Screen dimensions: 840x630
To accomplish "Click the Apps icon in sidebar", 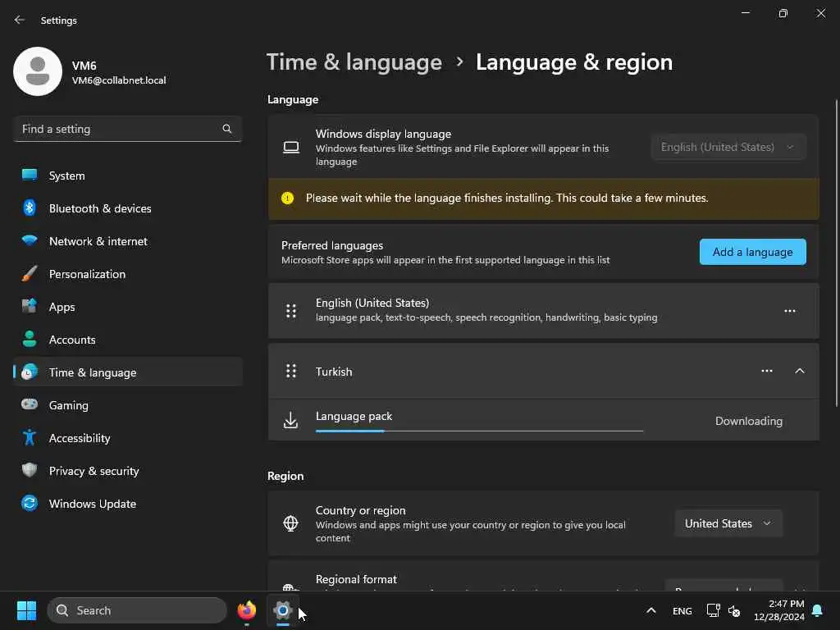I will (x=30, y=306).
